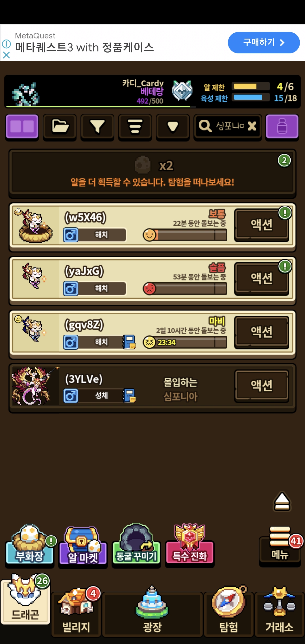Open the notebook icon on gqv8Z row
305x644 pixels.
click(x=129, y=342)
